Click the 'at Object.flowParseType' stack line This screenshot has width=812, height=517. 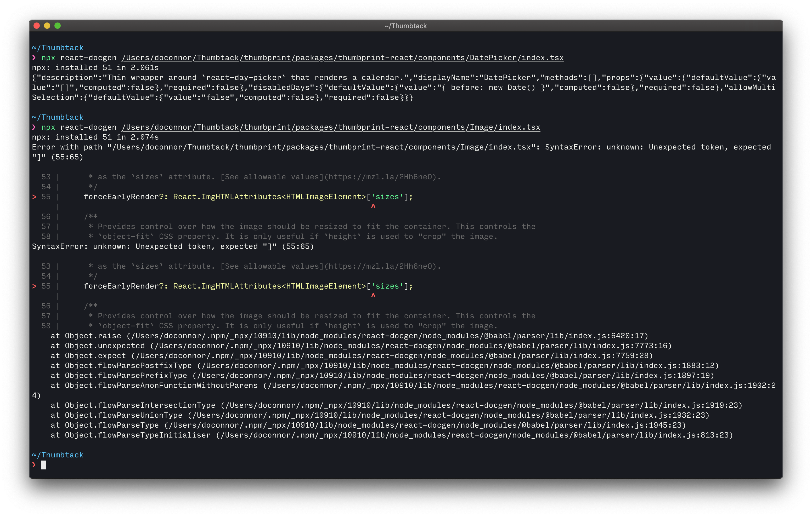[x=368, y=425]
